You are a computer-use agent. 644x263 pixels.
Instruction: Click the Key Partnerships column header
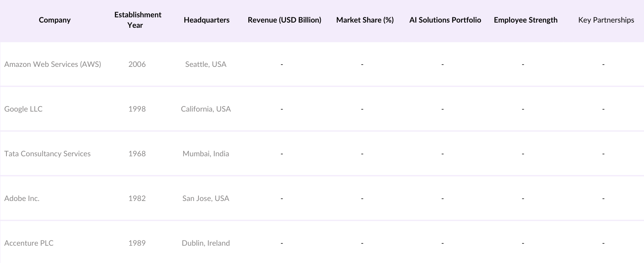pos(606,20)
